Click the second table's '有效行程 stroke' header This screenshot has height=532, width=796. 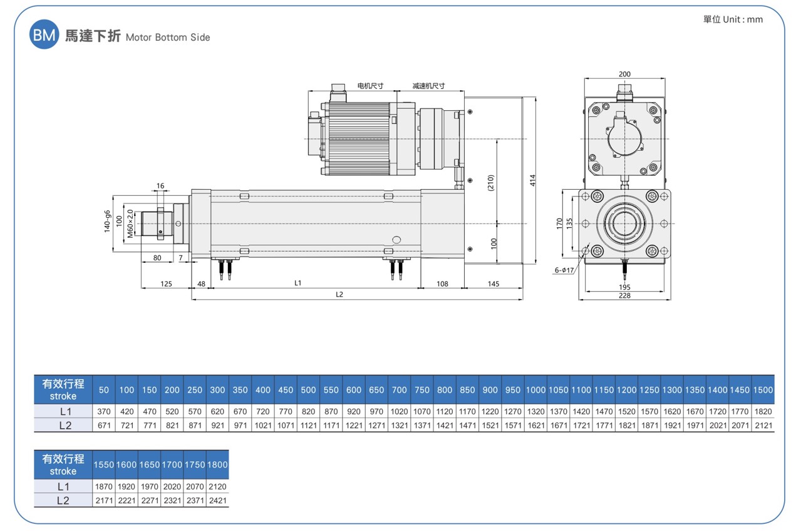[63, 464]
